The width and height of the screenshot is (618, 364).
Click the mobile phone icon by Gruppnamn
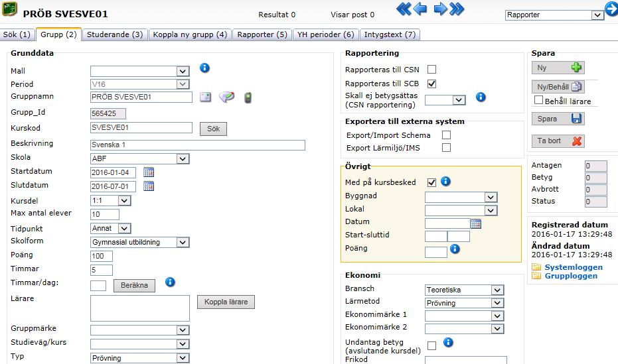tap(248, 97)
